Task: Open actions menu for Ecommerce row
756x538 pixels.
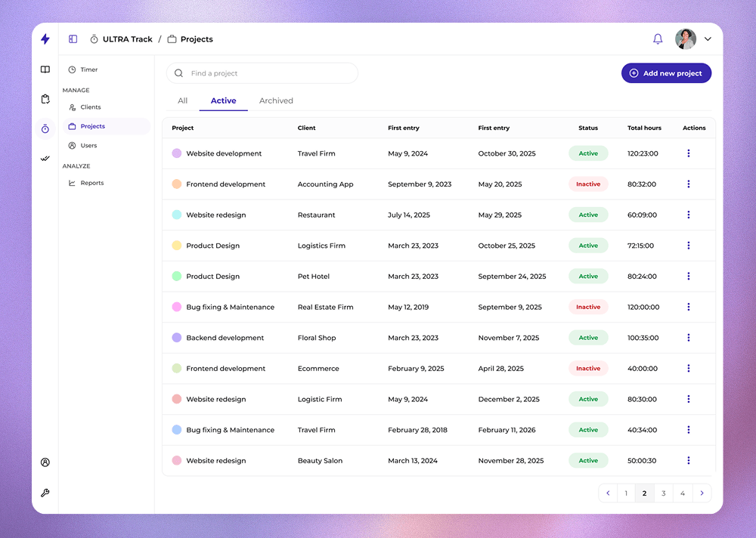Action: [x=689, y=368]
